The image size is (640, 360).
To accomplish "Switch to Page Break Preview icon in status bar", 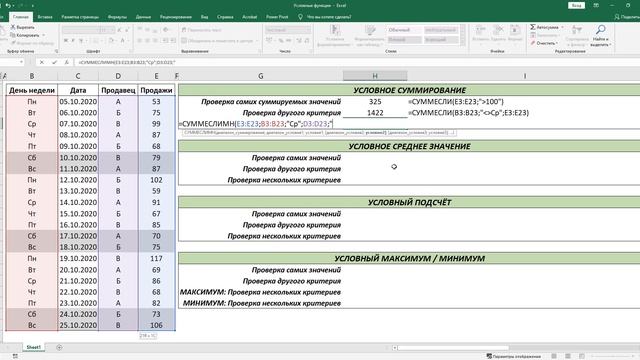I will click(x=582, y=356).
